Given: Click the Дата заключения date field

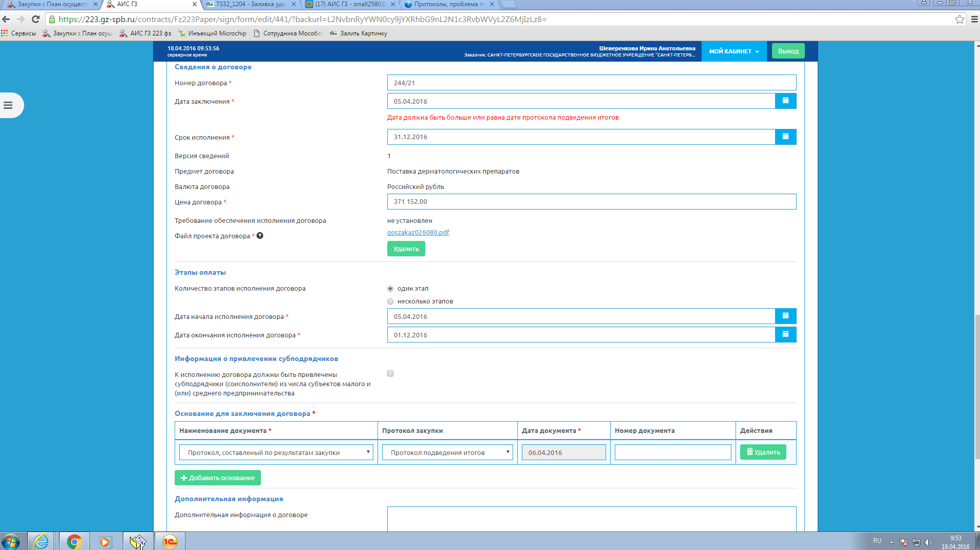Looking at the screenshot, I should (x=581, y=101).
